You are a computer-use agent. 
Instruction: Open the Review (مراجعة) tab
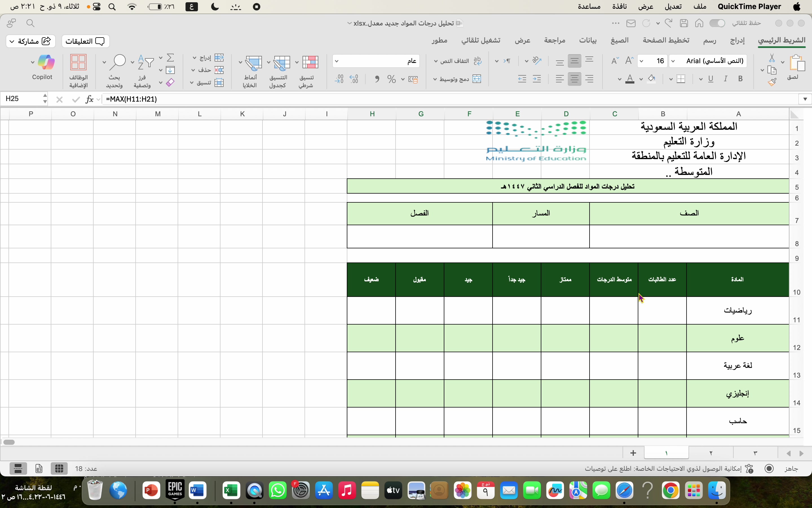[x=555, y=40]
